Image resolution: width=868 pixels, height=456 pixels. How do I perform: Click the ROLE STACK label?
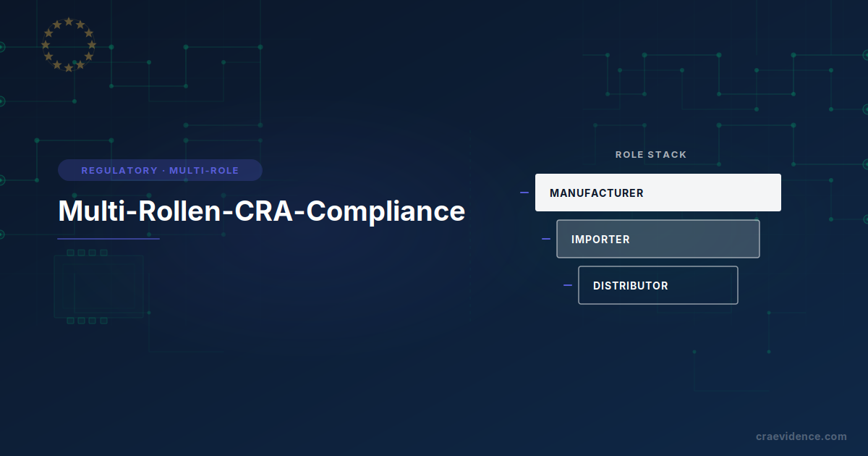(x=651, y=154)
